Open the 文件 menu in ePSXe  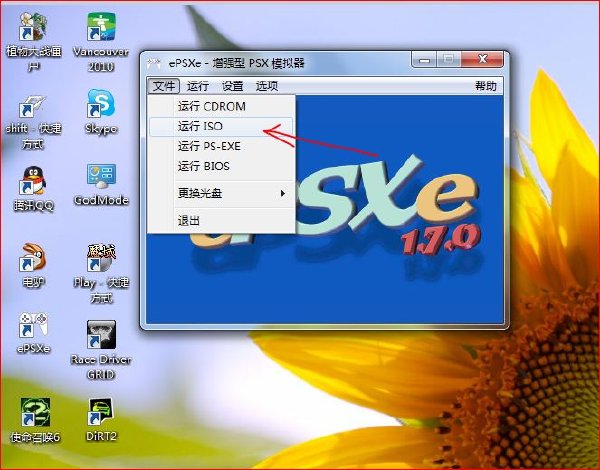[164, 86]
